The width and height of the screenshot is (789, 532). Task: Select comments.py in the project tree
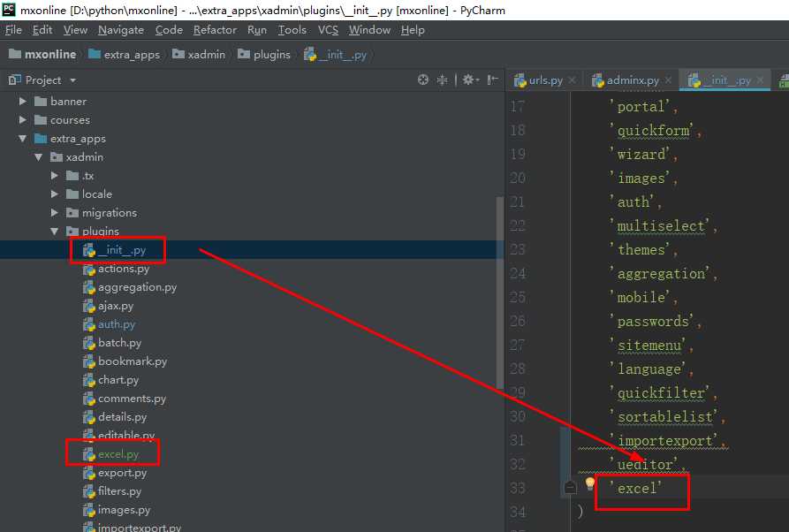[125, 399]
